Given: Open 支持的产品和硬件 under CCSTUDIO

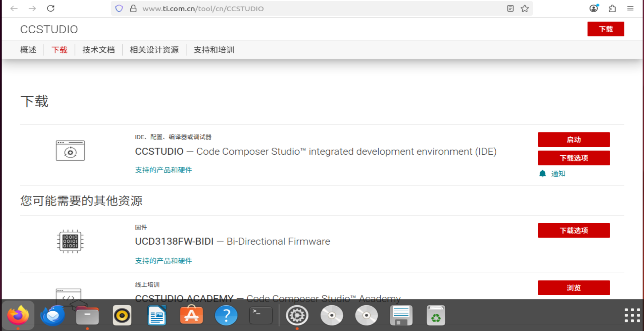Looking at the screenshot, I should pos(164,170).
